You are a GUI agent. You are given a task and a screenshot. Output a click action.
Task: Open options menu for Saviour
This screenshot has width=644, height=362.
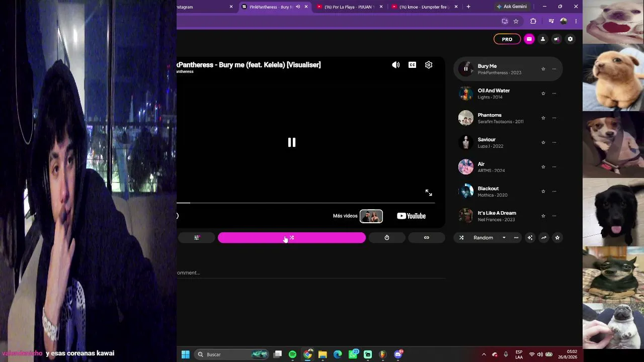click(x=554, y=142)
